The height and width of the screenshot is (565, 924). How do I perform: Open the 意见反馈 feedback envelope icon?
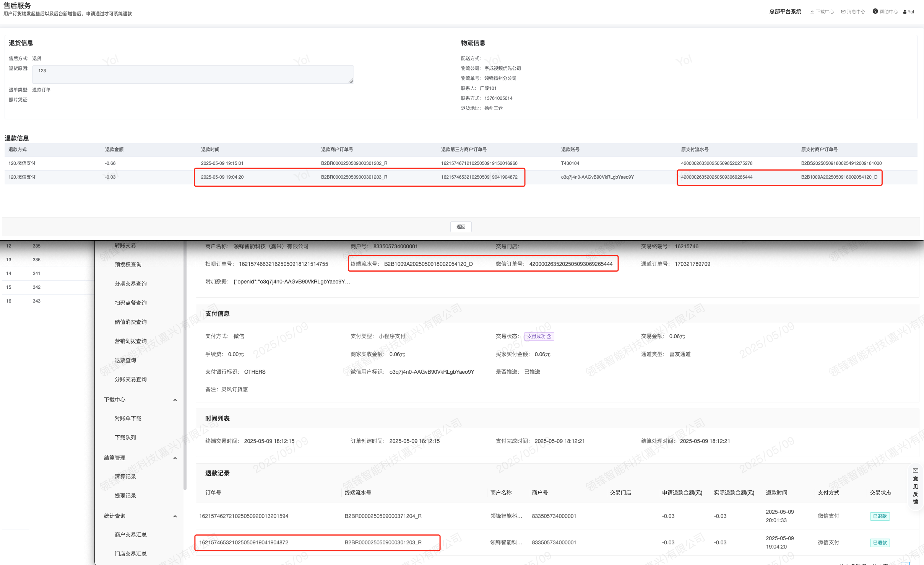(x=915, y=471)
